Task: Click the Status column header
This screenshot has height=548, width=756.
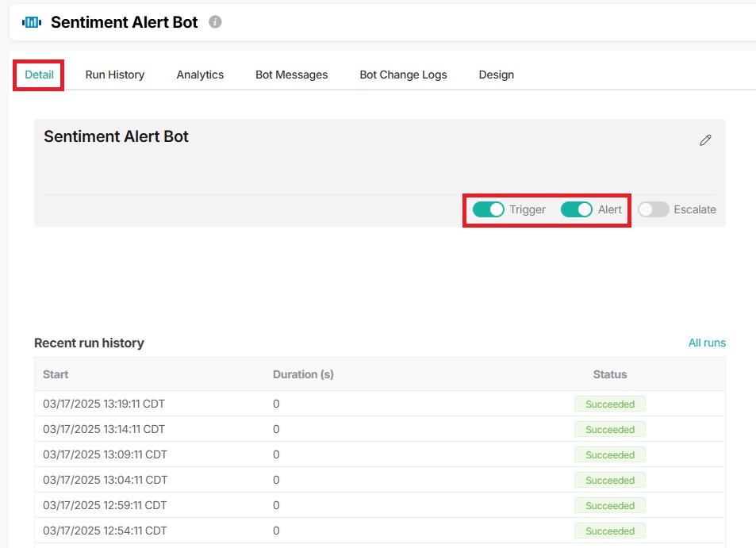Action: [x=609, y=374]
